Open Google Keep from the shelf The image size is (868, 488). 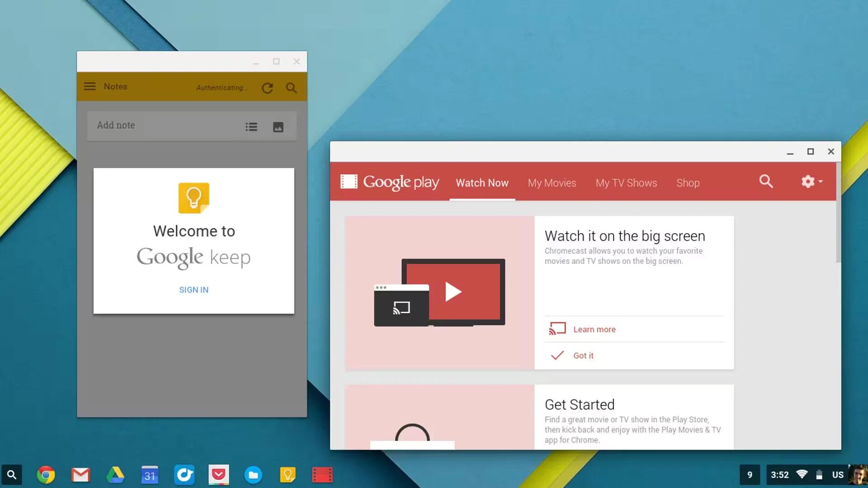pyautogui.click(x=288, y=475)
